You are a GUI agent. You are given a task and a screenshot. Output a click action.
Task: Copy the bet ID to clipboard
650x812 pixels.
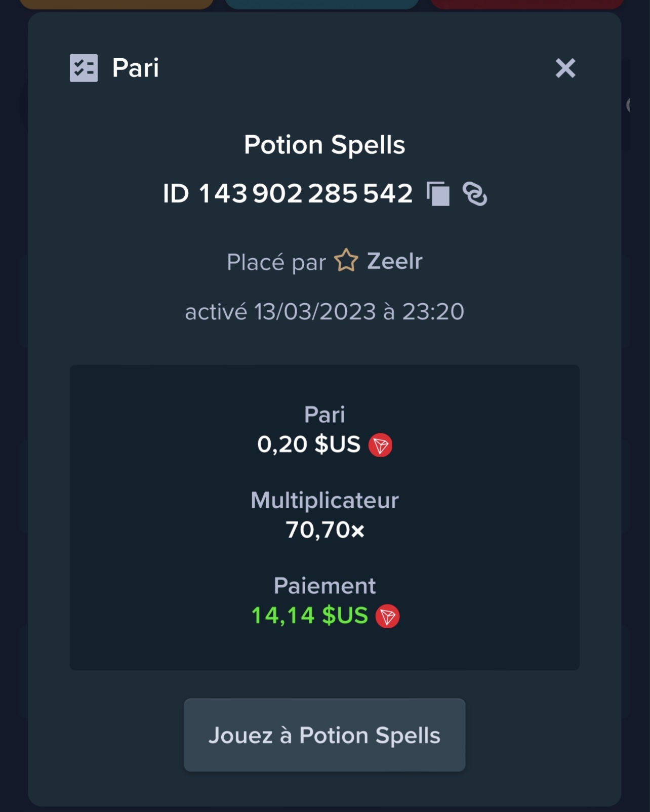pos(438,194)
